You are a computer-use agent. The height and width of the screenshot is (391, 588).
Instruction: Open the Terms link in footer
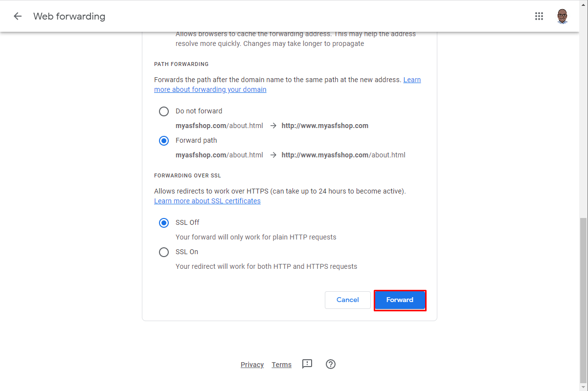[x=282, y=365]
